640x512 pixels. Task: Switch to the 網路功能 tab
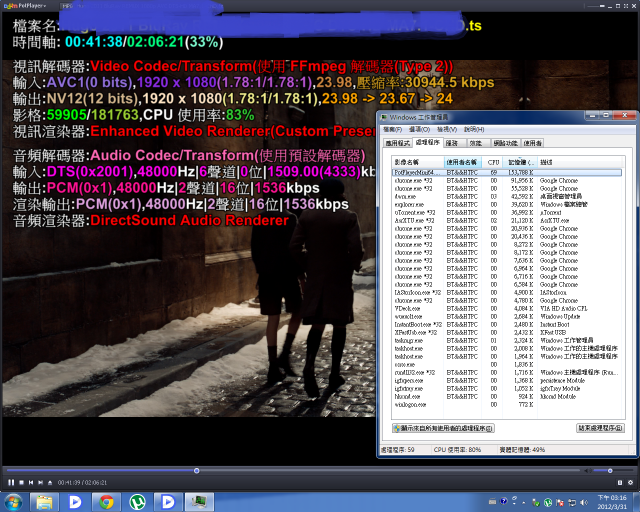coord(505,143)
